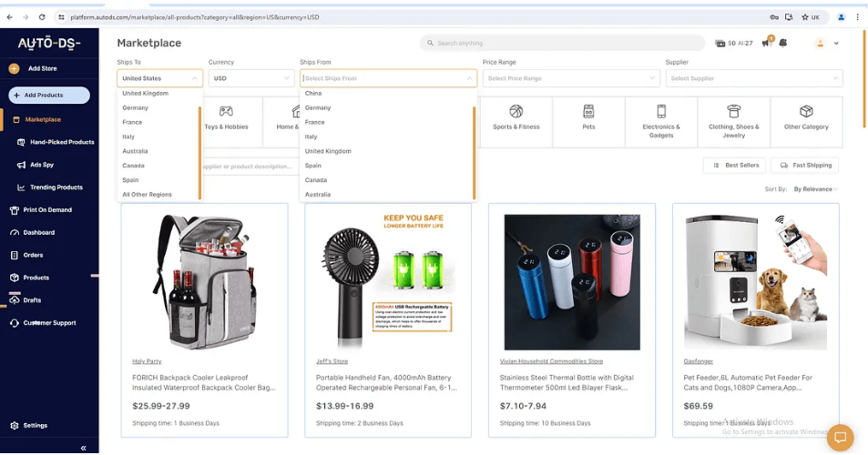Click the Ships To list scrollbar
Viewport: 868px width, 455px height.
pos(199,153)
